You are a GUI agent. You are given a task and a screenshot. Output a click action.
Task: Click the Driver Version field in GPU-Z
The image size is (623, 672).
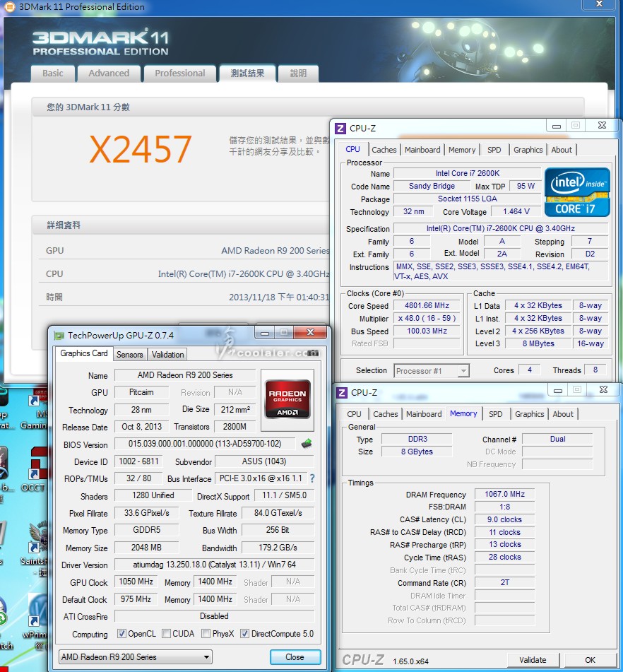click(x=214, y=565)
